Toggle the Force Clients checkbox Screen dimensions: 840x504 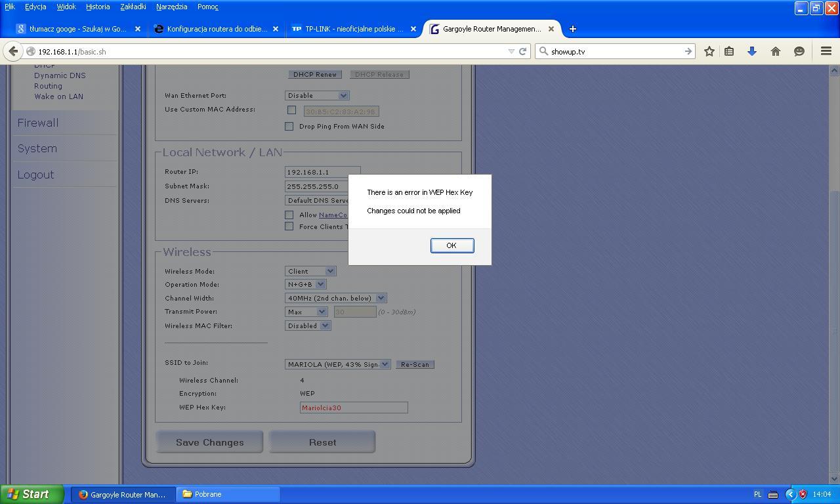(289, 226)
